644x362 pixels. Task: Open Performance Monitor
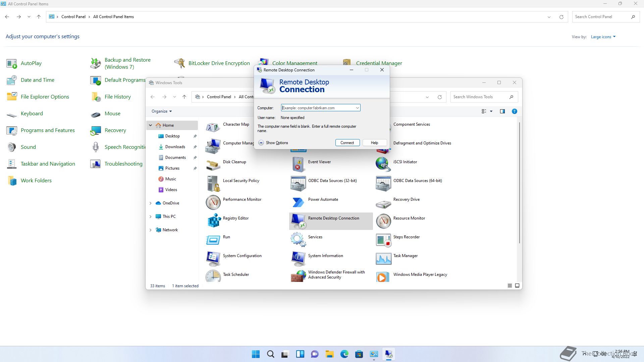point(234,202)
